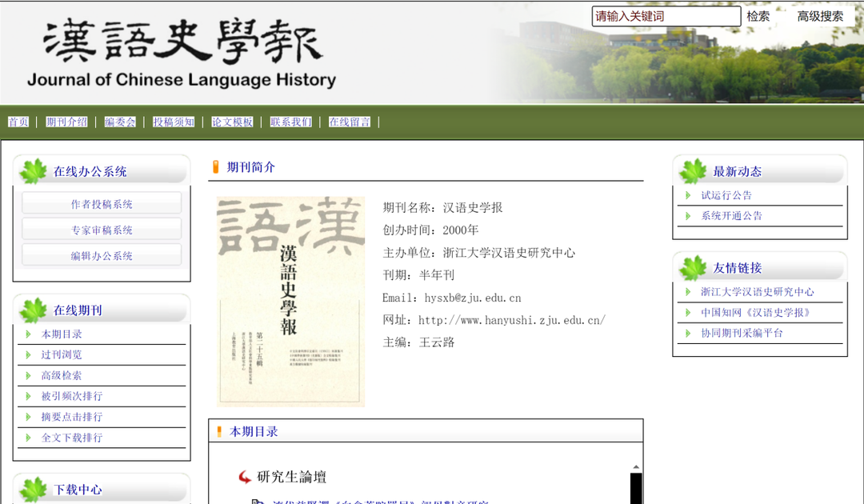Image resolution: width=864 pixels, height=504 pixels.
Task: Click the 主编：王云路 text
Action: [x=418, y=342]
